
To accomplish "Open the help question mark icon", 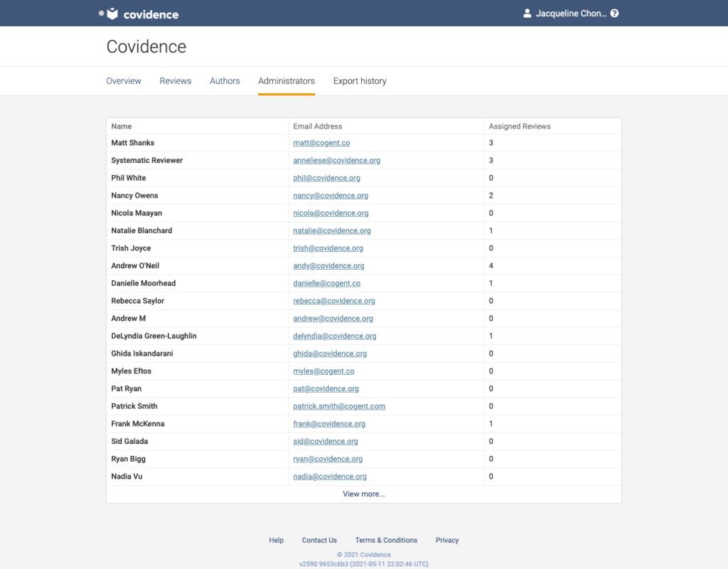I will click(614, 14).
